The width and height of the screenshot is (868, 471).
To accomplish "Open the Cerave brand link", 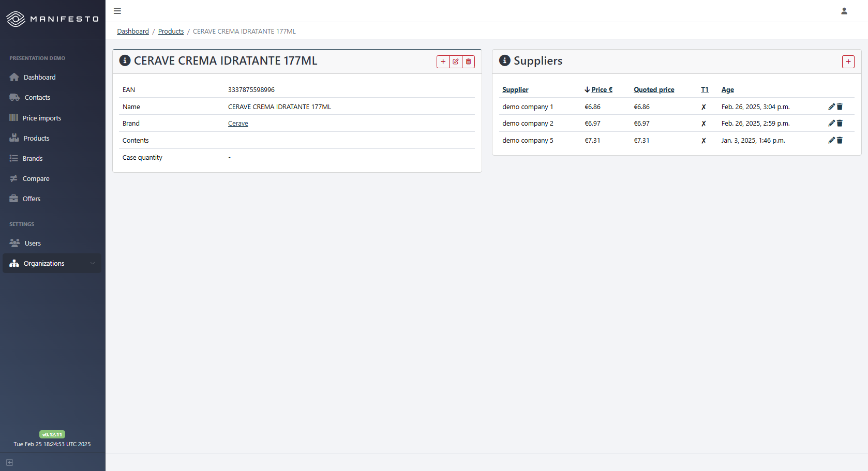I will coord(238,124).
